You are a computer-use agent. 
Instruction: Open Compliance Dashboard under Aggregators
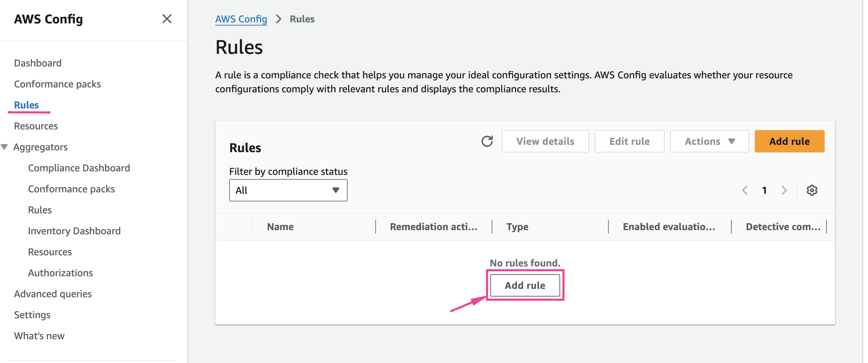click(x=79, y=168)
